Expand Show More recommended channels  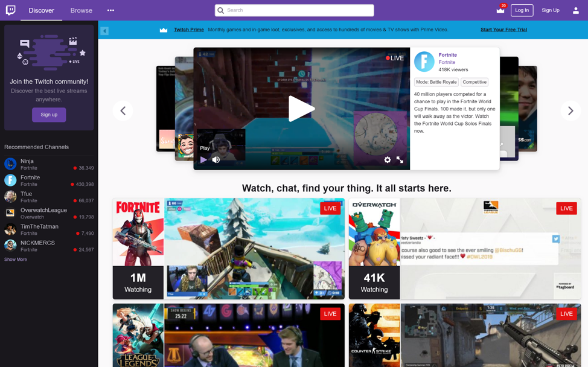(15, 260)
